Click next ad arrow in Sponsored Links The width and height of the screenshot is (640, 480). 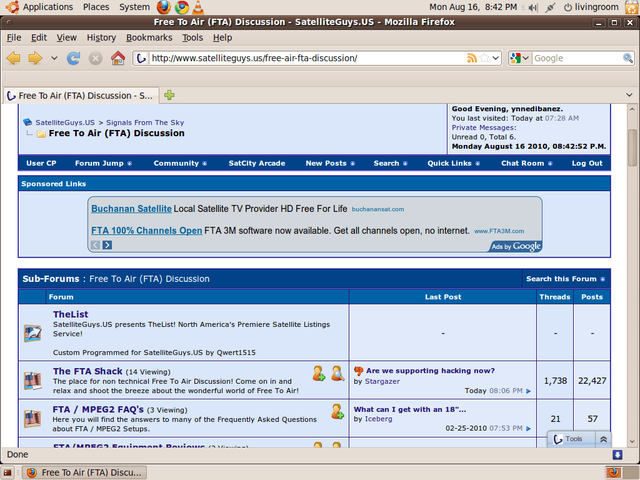click(x=107, y=245)
